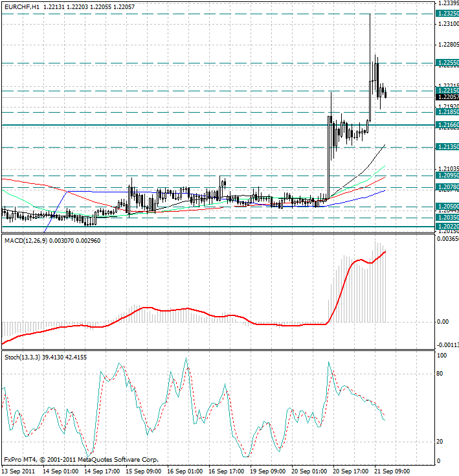Viewport: 459px width, 476px height.
Task: Click the EURCHF,H1 chart title text
Action: 21,6
